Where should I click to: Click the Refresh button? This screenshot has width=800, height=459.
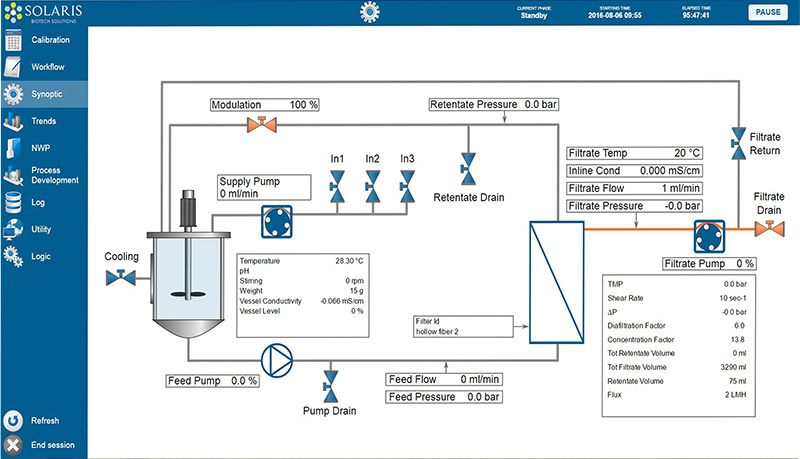pos(44,421)
